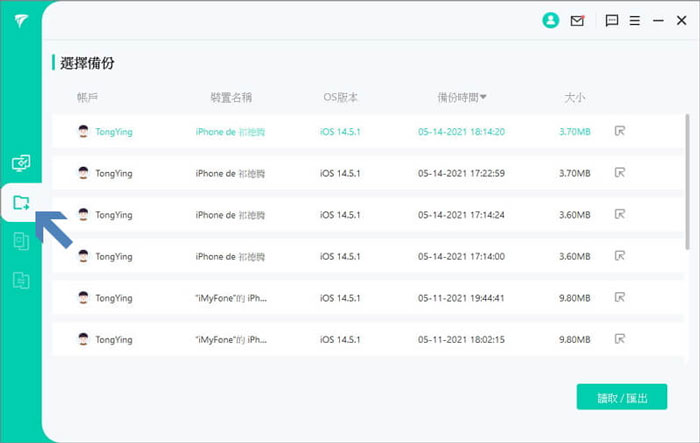Select 3.70MB size in 17:22:59 row

575,173
